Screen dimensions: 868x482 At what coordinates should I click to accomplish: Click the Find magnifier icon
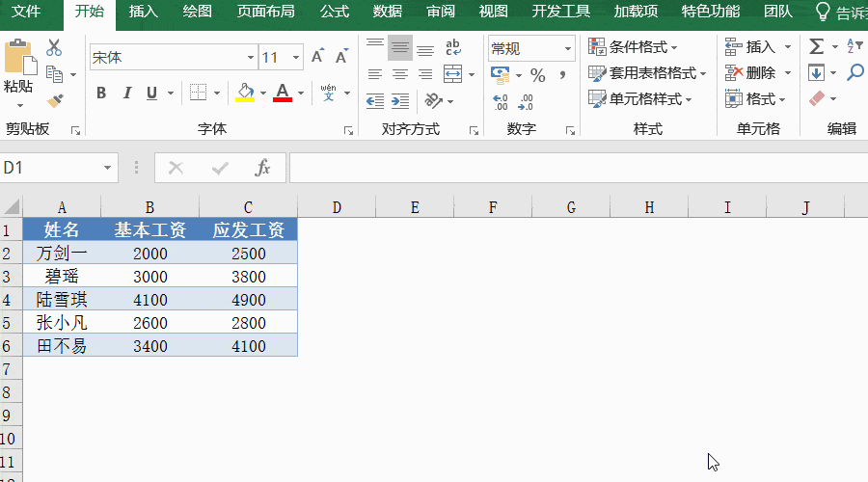pyautogui.click(x=855, y=72)
